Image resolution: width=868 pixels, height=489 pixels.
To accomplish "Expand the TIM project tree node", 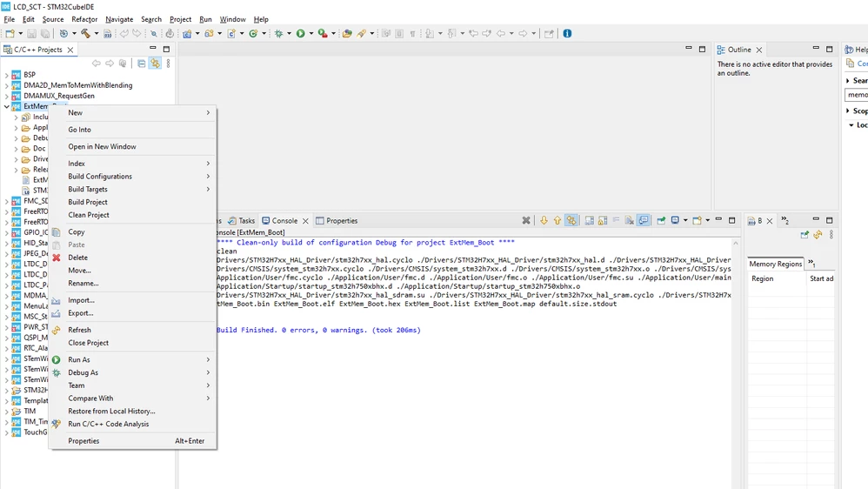I will click(7, 412).
